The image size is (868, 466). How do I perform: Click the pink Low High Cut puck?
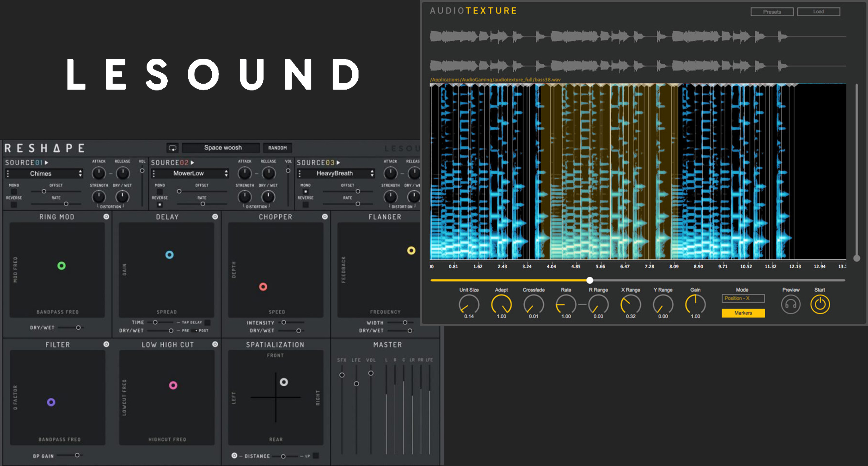pos(173,385)
